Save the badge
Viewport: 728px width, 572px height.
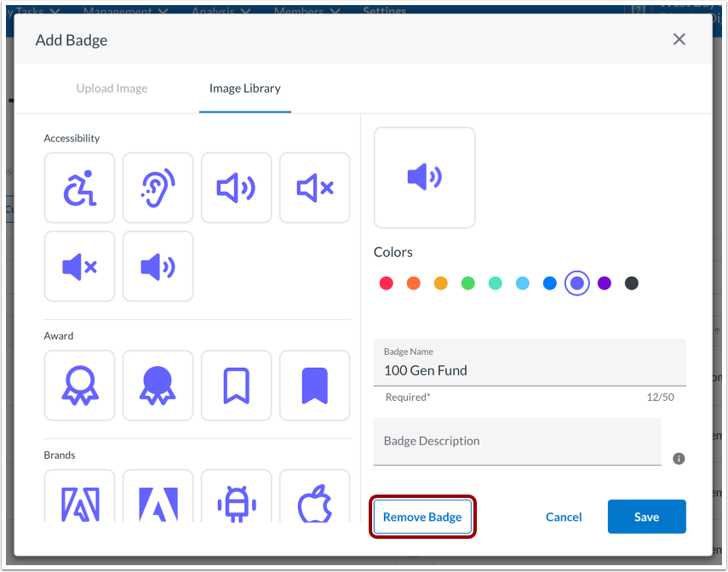click(646, 517)
